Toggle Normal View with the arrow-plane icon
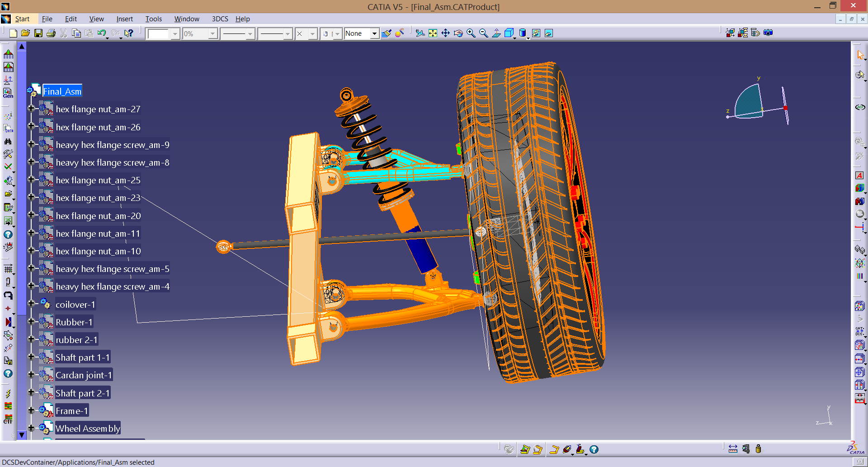 496,33
